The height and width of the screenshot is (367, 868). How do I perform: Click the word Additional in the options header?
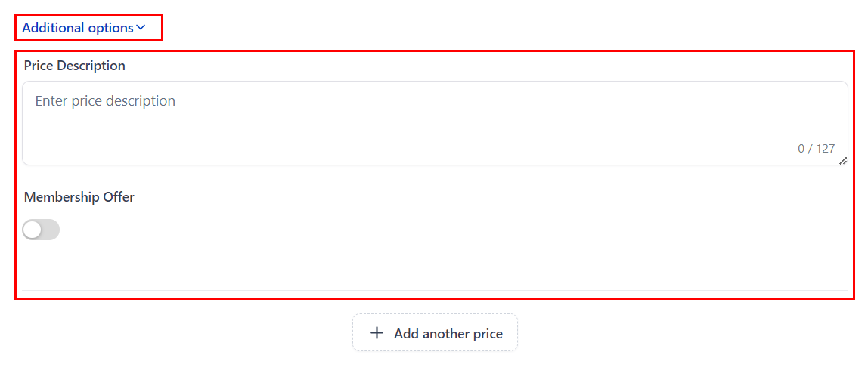[53, 28]
